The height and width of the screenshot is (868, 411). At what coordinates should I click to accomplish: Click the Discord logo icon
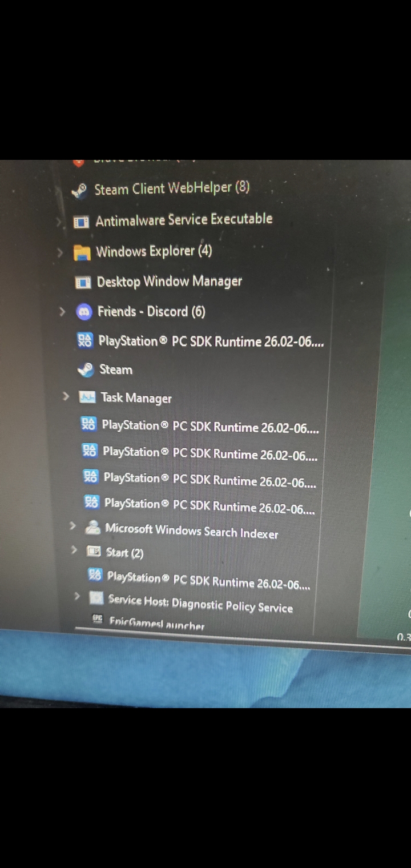tap(84, 312)
